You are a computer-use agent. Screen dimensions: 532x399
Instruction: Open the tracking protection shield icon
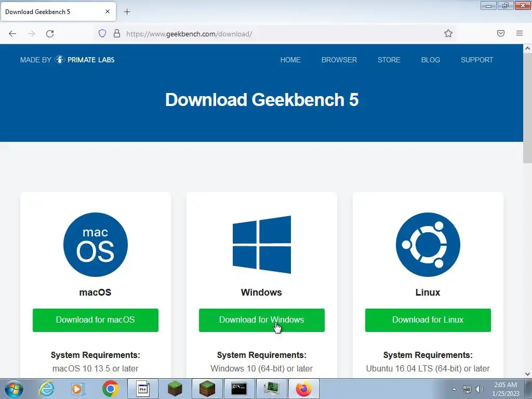coord(102,33)
